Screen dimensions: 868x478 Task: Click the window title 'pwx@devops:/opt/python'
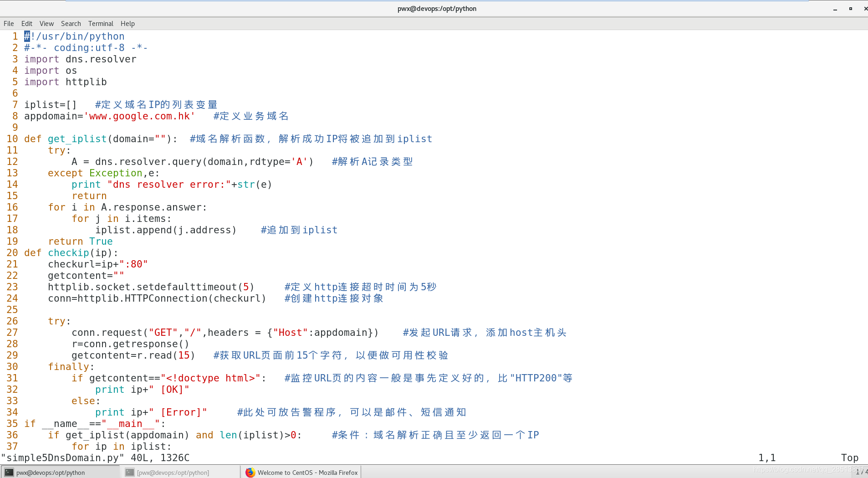tap(437, 9)
